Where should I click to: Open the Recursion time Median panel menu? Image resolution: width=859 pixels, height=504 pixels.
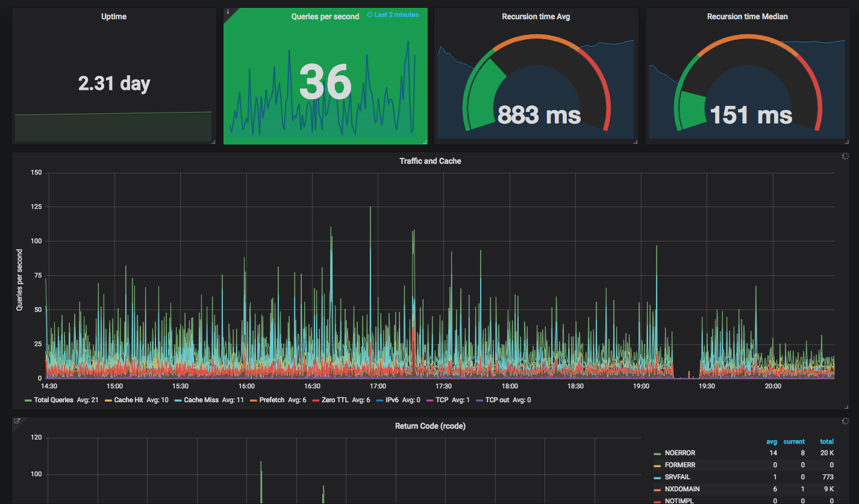tap(748, 17)
